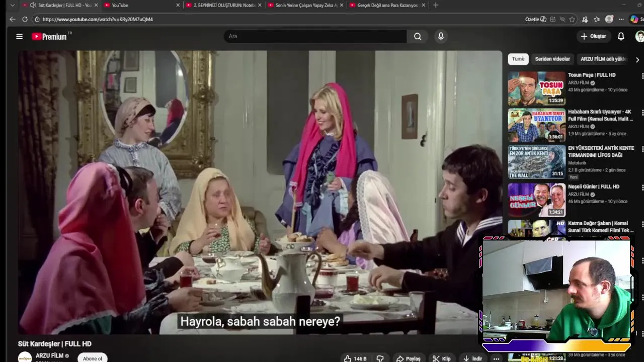
Task: Open 'Tosun Paşa | FULL HD' title
Action: coord(592,75)
